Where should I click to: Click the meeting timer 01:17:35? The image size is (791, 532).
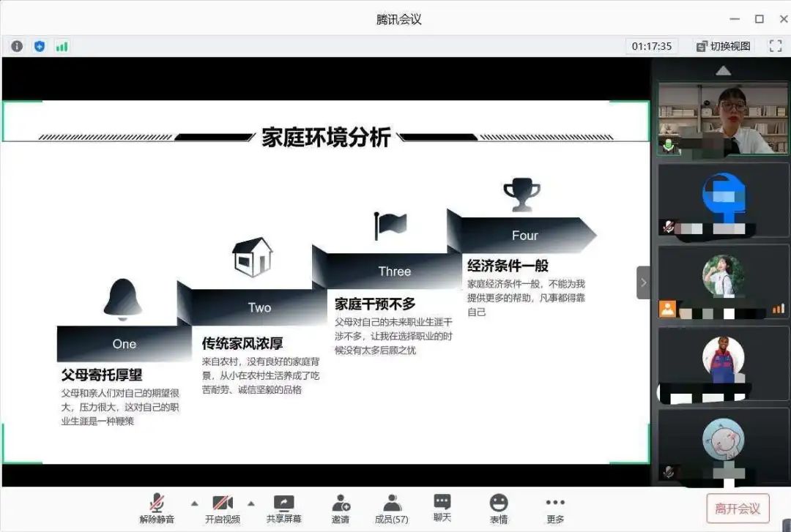pyautogui.click(x=652, y=46)
